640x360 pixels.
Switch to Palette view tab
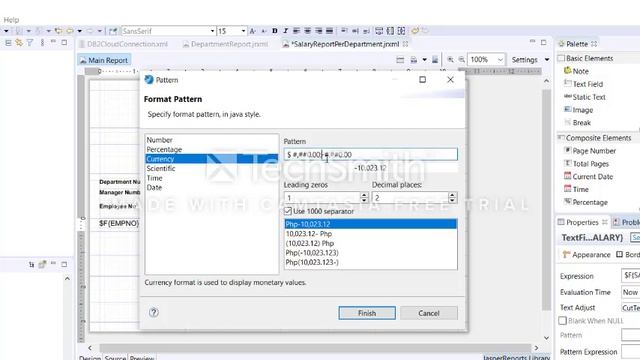577,44
